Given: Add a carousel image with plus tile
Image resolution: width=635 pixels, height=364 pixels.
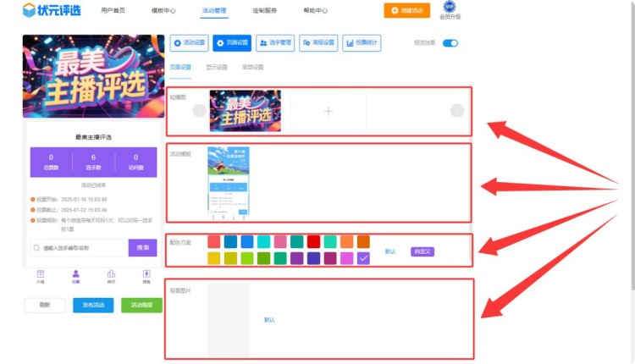Looking at the screenshot, I should click(x=329, y=111).
